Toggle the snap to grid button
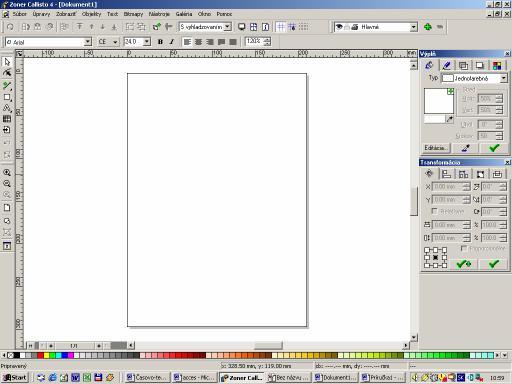512x384 pixels. [x=292, y=27]
